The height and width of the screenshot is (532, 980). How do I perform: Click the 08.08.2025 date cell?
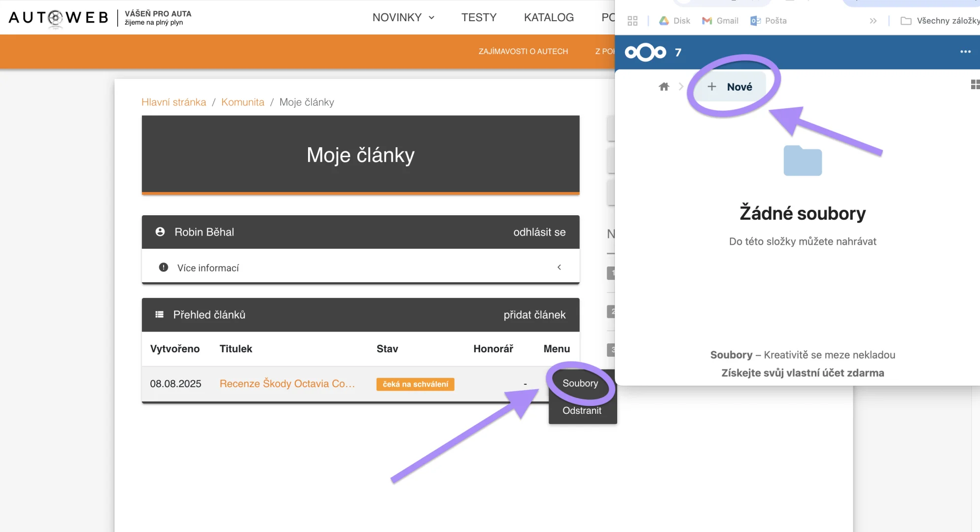(175, 384)
